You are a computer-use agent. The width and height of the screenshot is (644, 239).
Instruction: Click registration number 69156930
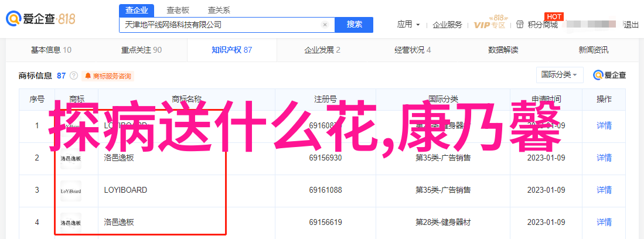pyautogui.click(x=325, y=158)
